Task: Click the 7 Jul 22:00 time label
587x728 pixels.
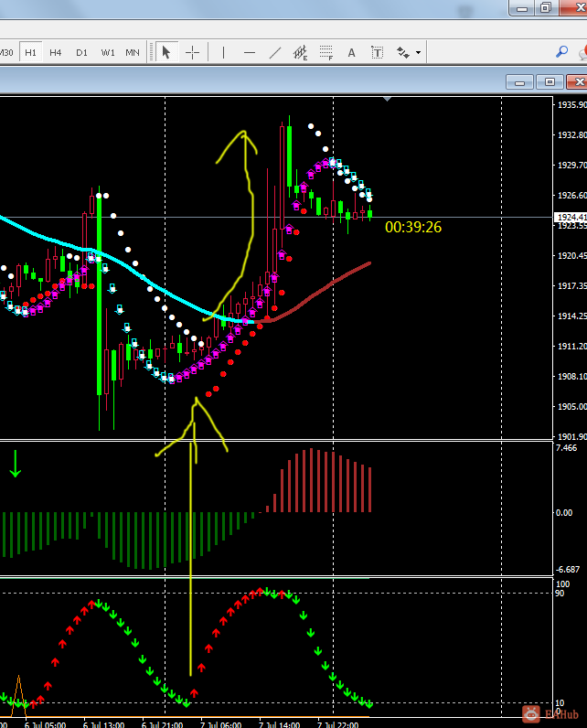Action: click(x=337, y=724)
